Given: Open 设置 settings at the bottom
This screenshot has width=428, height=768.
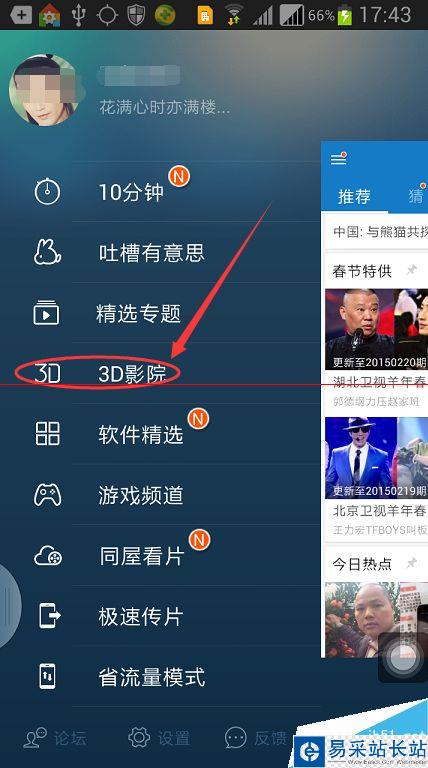Looking at the screenshot, I should pyautogui.click(x=159, y=738).
